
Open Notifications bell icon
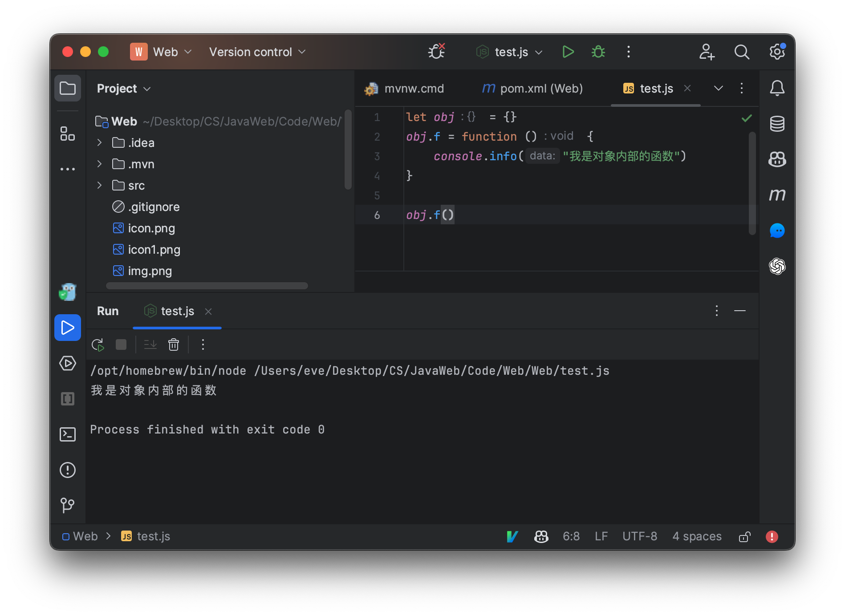(x=777, y=88)
